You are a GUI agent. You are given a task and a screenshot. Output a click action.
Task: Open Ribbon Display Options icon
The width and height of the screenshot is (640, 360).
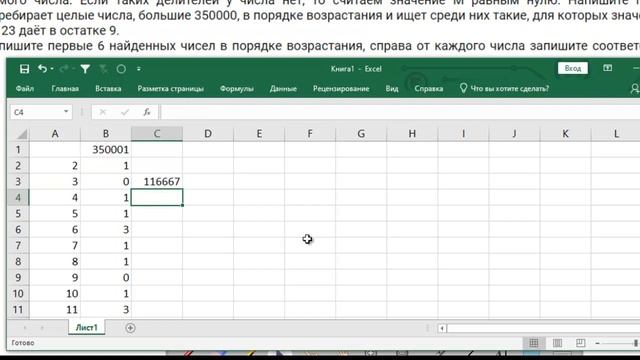click(607, 68)
